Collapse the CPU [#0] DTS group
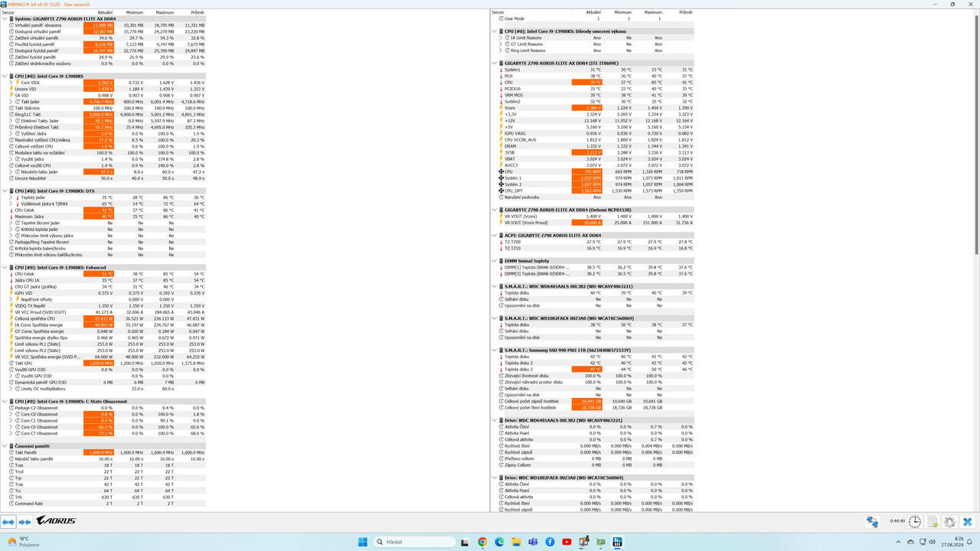The width and height of the screenshot is (980, 551). tap(5, 191)
